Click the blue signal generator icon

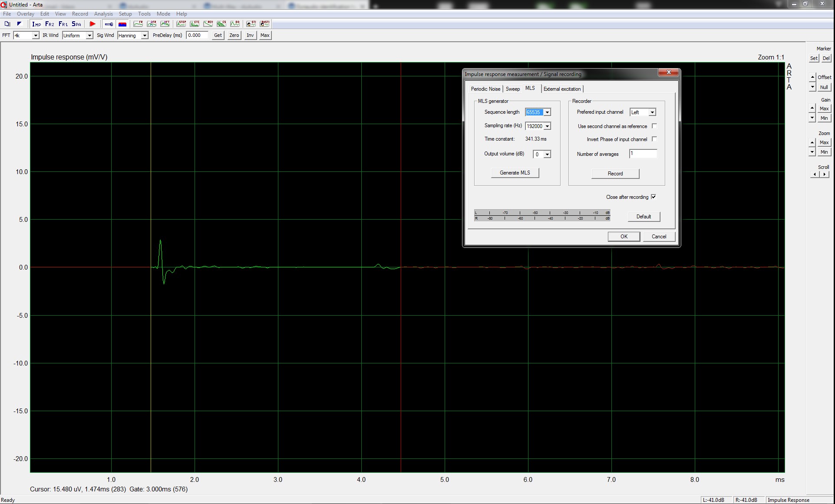109,24
